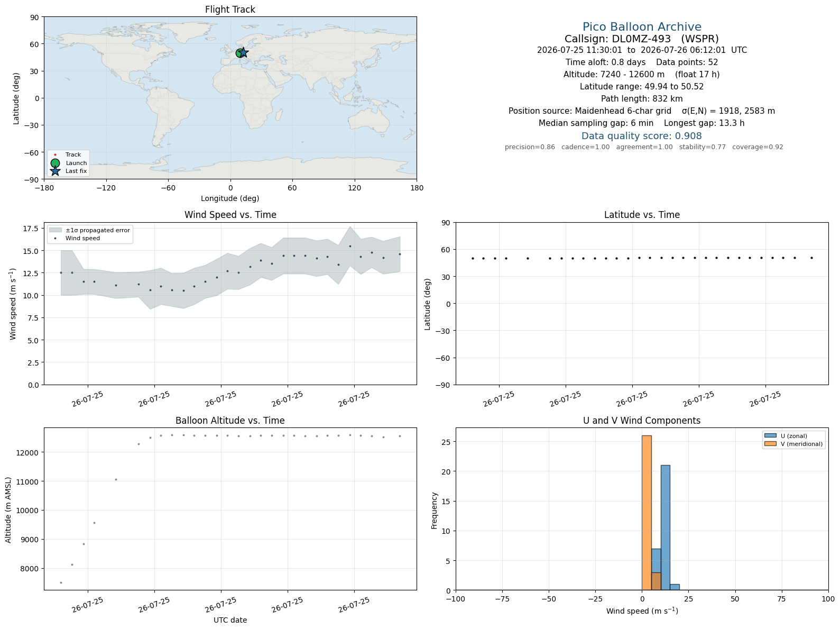Viewport: 840px width, 629px height.
Task: Click the "−180" tick on the longitude axis
Action: click(44, 188)
